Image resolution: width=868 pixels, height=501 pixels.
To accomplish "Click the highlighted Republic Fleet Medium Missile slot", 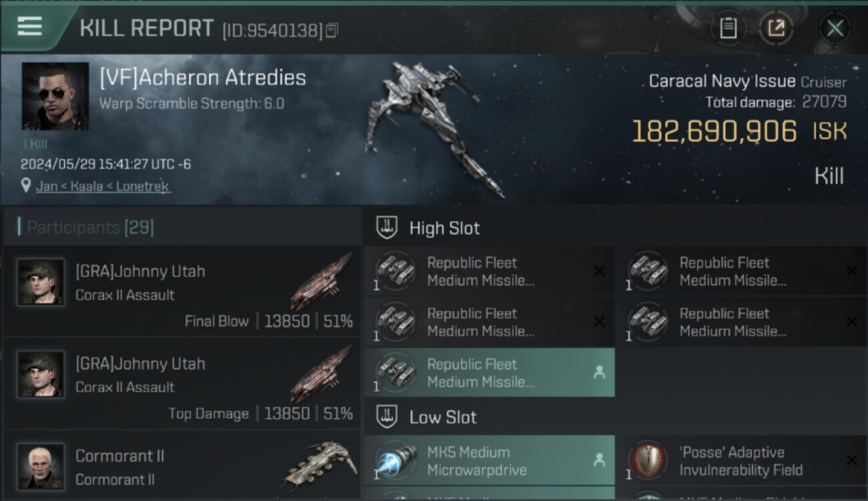I will pyautogui.click(x=489, y=373).
